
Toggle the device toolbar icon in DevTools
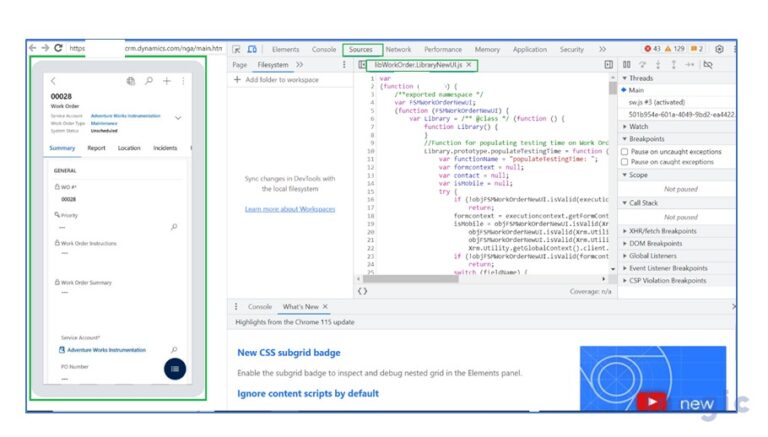click(x=252, y=49)
